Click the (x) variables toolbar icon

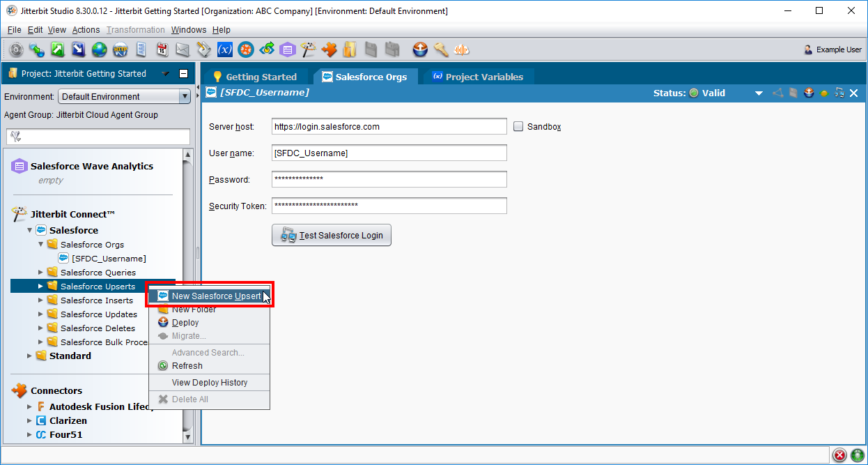pyautogui.click(x=224, y=49)
